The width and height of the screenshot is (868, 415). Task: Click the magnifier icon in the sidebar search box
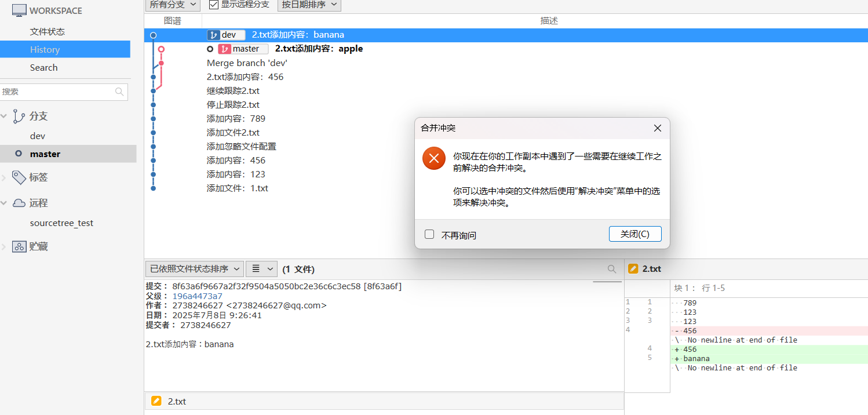(x=119, y=92)
